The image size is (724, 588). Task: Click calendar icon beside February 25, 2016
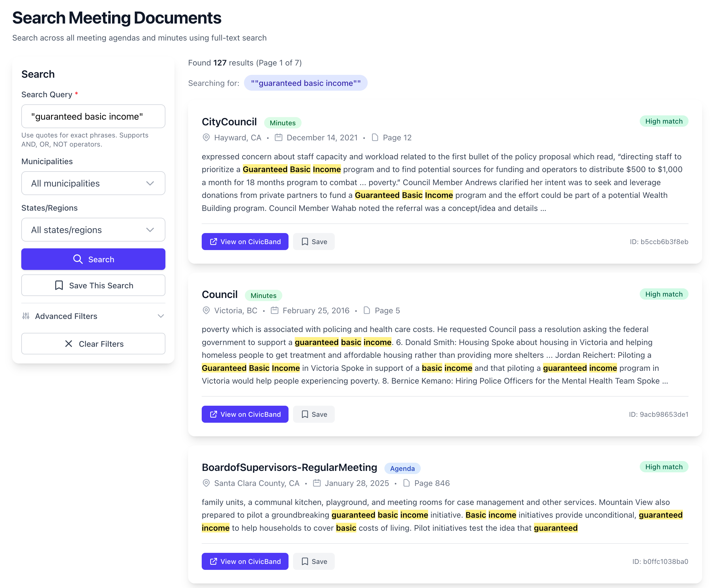tap(274, 310)
